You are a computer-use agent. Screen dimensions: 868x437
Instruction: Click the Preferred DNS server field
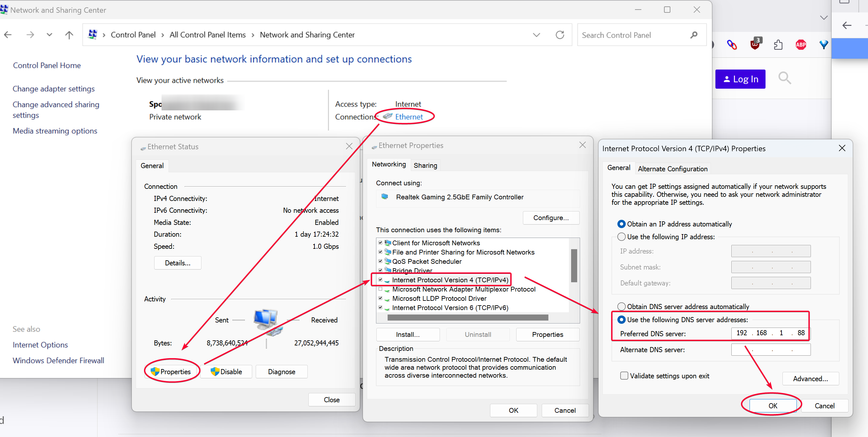[x=771, y=333]
